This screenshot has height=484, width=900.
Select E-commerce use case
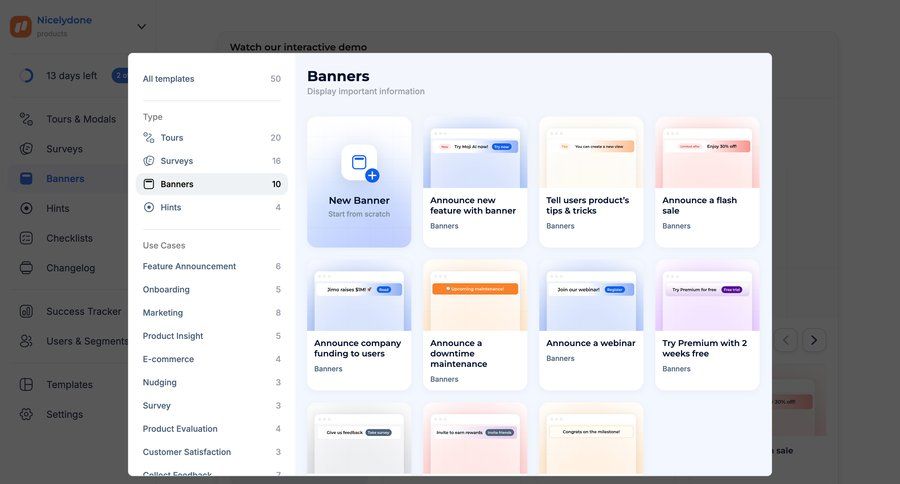click(x=212, y=359)
